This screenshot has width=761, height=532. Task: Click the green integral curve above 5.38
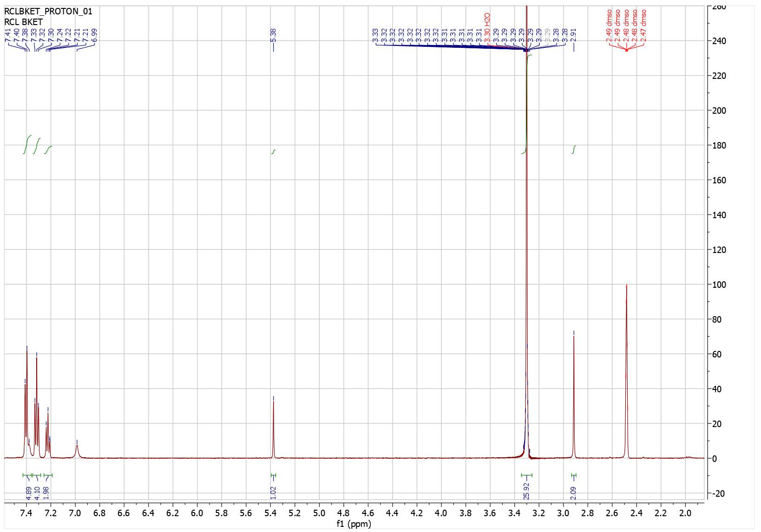click(274, 152)
